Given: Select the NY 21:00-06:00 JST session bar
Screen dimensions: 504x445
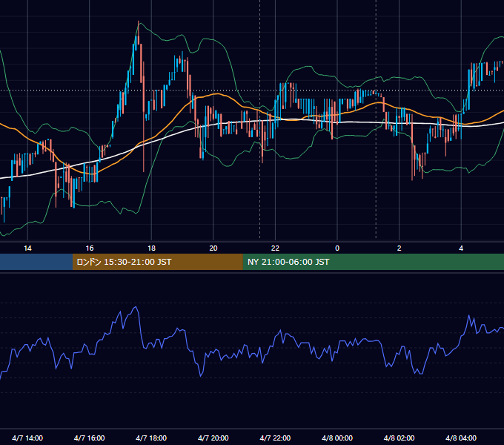Looking at the screenshot, I should coord(373,262).
